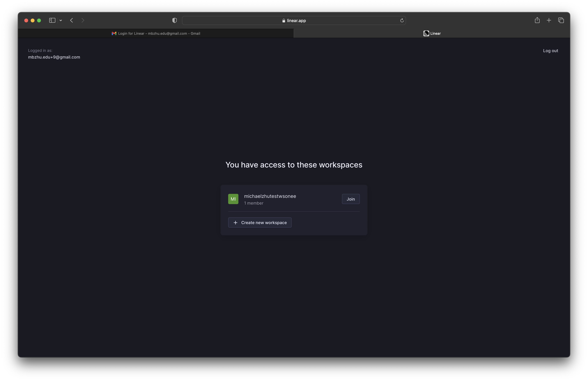Viewport: 588px width, 381px height.
Task: Show the tab overview
Action: tap(561, 20)
